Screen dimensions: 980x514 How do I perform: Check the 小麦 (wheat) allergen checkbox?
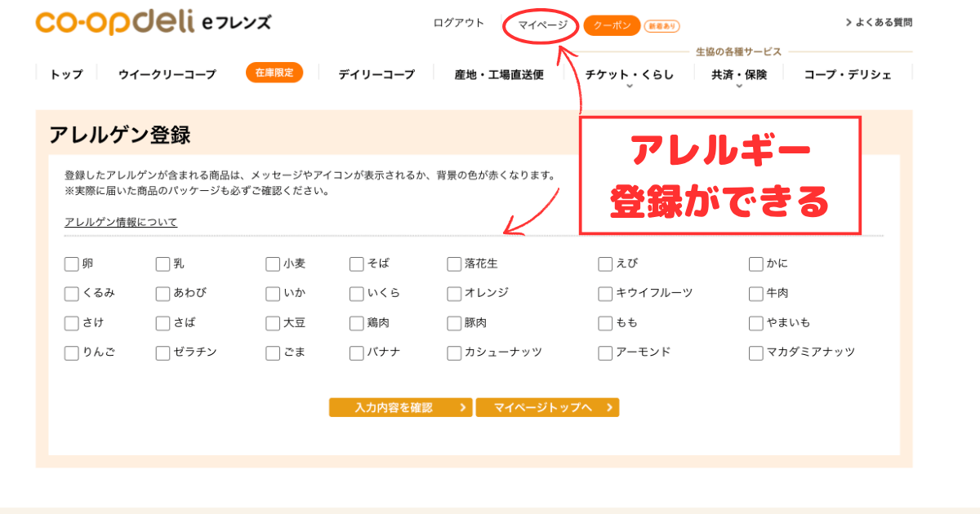point(272,264)
